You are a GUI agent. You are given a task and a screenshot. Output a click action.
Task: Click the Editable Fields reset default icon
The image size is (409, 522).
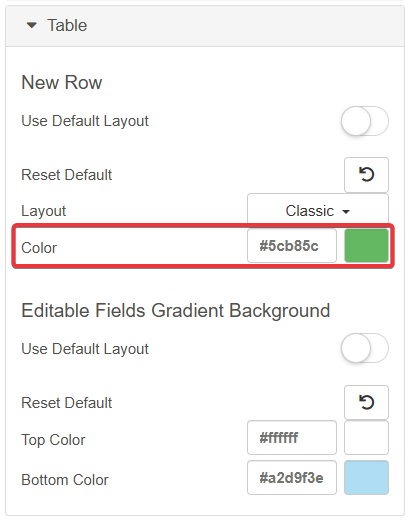point(366,402)
